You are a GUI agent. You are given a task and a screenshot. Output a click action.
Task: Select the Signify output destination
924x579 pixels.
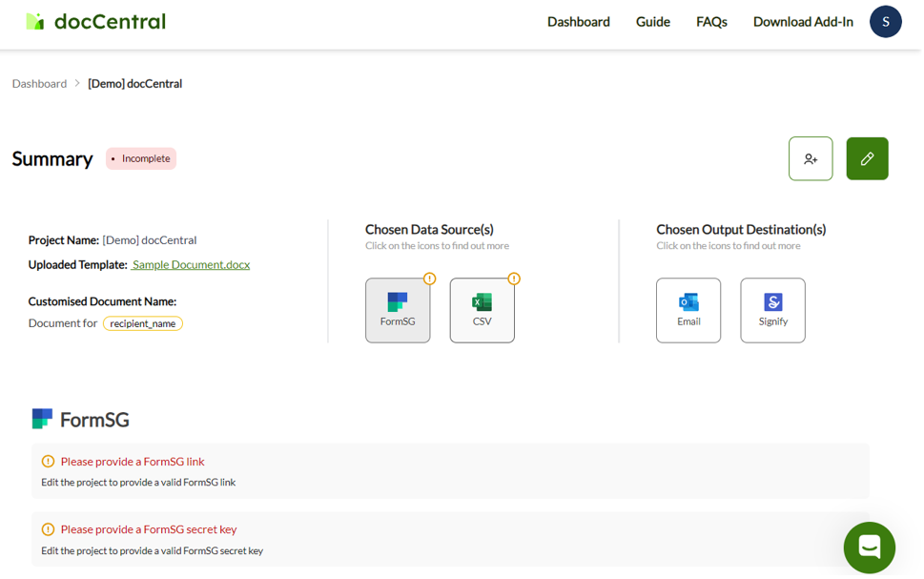click(772, 310)
